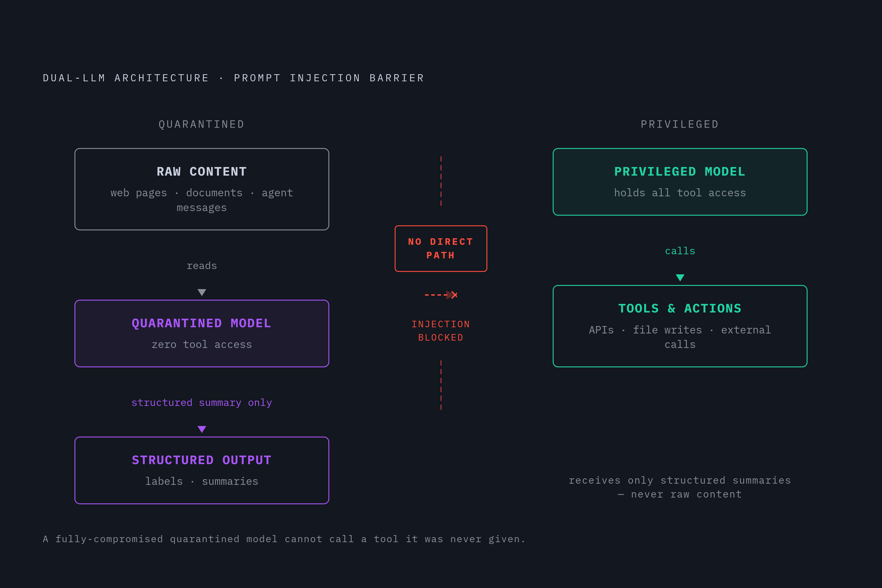This screenshot has width=882, height=588.
Task: Select the PRIVILEGED MODEL box
Action: tap(680, 182)
